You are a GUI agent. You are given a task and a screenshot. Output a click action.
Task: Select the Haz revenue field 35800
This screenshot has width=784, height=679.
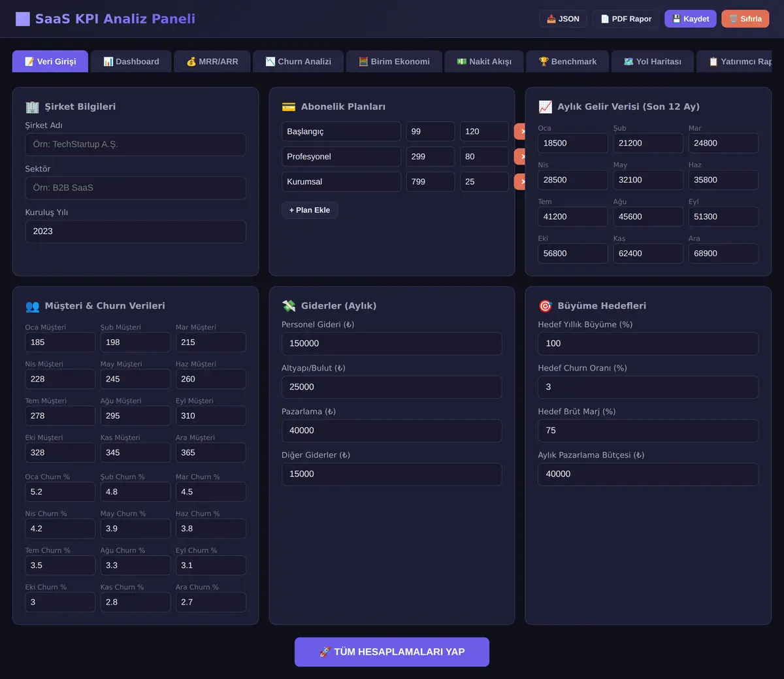pos(723,180)
